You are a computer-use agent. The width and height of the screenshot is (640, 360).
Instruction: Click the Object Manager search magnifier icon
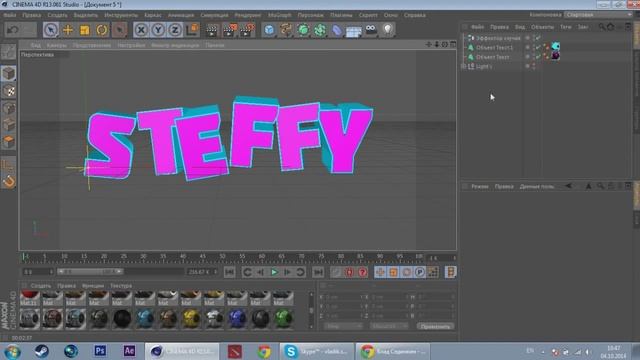602,27
